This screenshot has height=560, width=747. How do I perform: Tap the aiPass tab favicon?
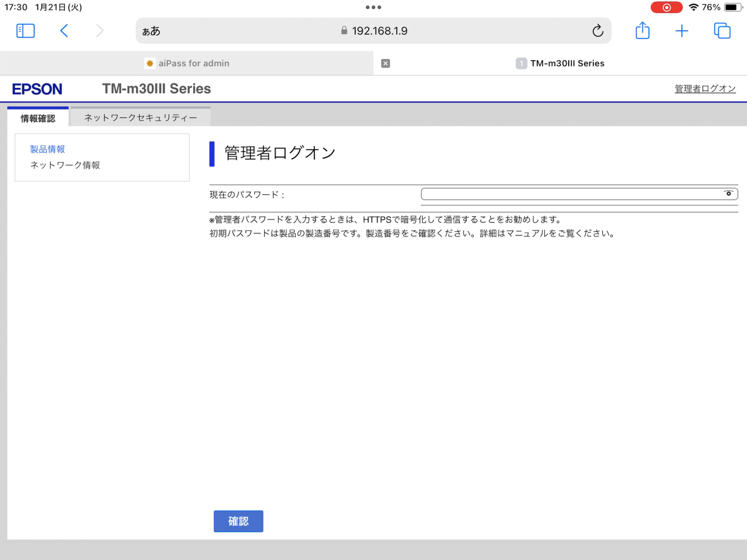tap(150, 63)
